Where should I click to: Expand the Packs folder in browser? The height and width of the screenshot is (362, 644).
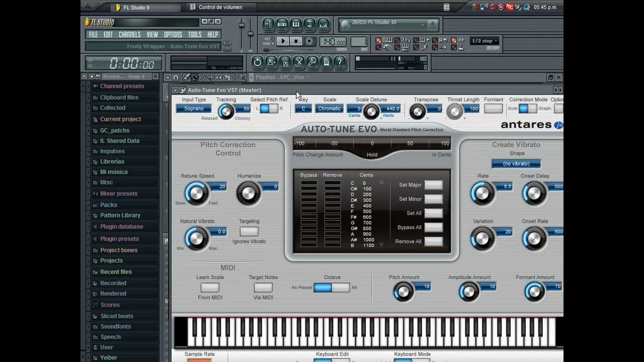[109, 205]
